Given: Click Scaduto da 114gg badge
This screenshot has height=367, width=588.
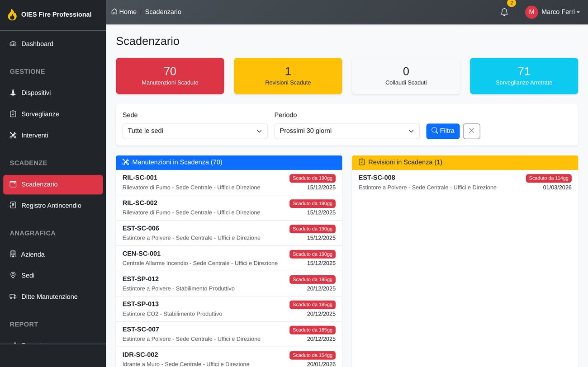Looking at the screenshot, I should [549, 178].
